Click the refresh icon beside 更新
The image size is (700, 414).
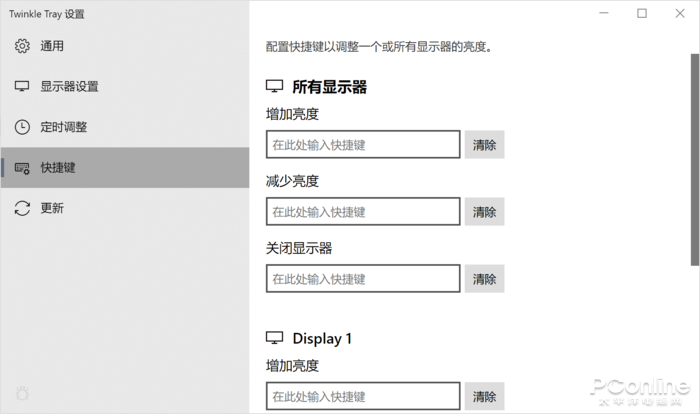click(x=22, y=208)
